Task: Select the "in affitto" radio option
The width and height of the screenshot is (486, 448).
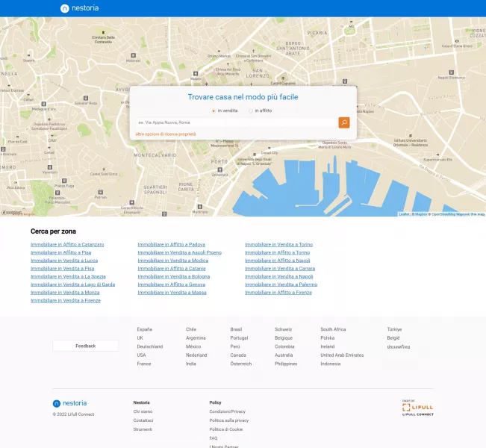Action: click(250, 111)
